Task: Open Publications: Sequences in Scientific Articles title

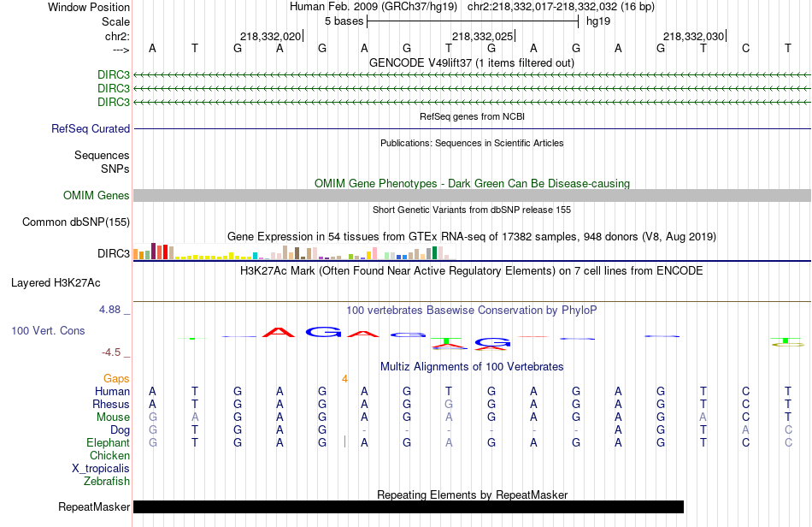Action: point(472,143)
